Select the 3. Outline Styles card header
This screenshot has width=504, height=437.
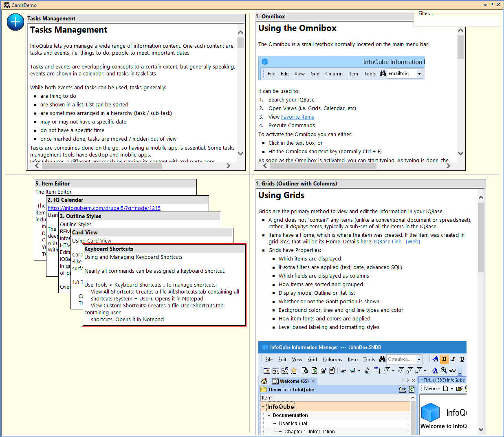click(140, 216)
